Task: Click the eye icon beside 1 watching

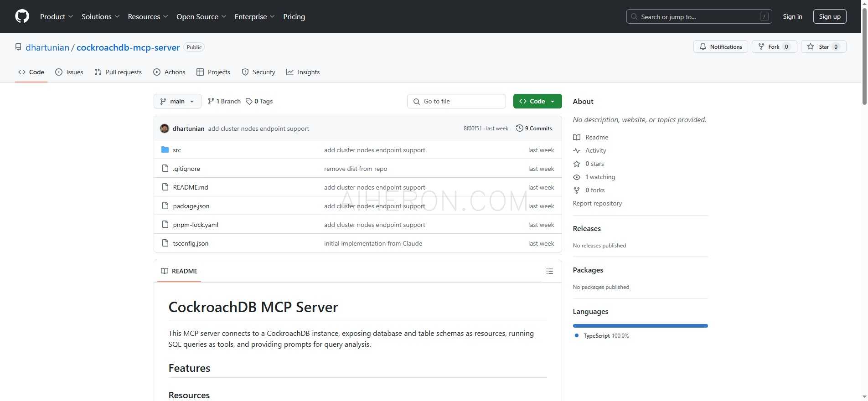Action: (x=577, y=177)
